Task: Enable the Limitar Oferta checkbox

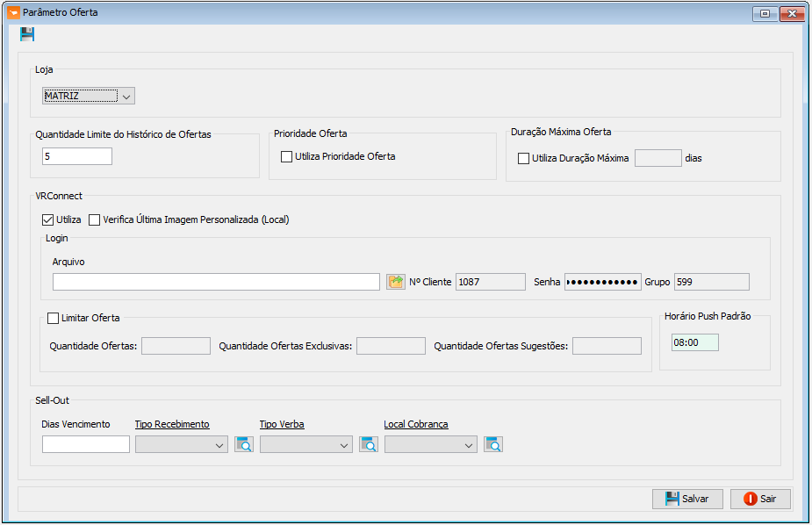Action: pos(53,319)
